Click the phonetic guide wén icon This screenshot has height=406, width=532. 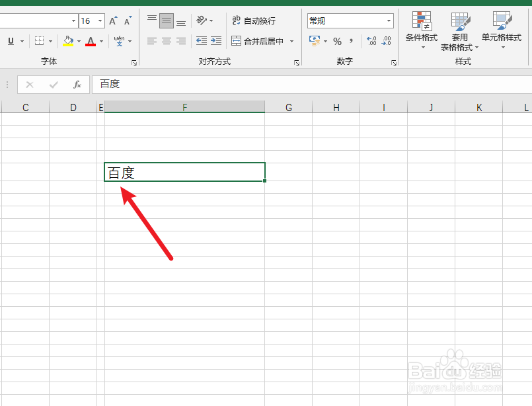tap(120, 41)
